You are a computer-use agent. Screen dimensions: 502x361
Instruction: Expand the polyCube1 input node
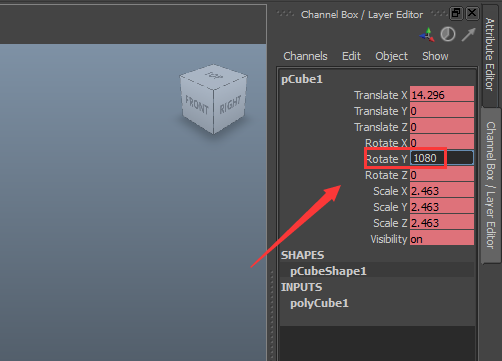point(319,303)
